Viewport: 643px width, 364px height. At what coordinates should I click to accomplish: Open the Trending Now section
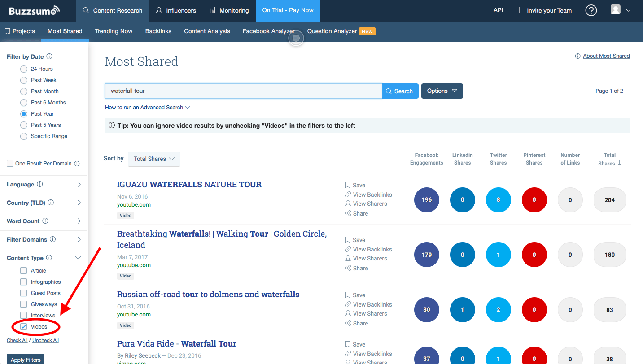tap(114, 31)
